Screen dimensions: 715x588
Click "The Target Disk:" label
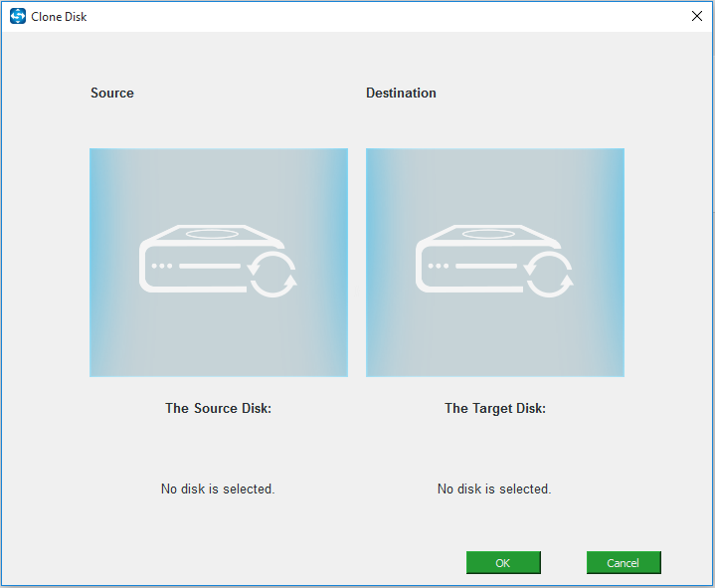495,408
